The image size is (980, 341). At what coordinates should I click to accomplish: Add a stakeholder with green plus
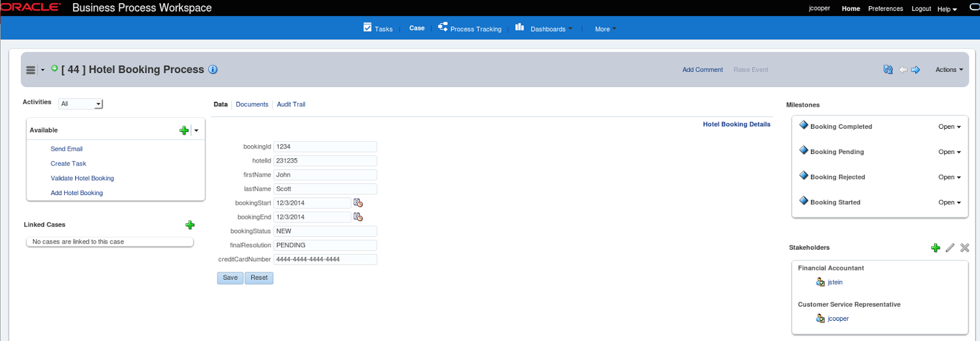[935, 248]
